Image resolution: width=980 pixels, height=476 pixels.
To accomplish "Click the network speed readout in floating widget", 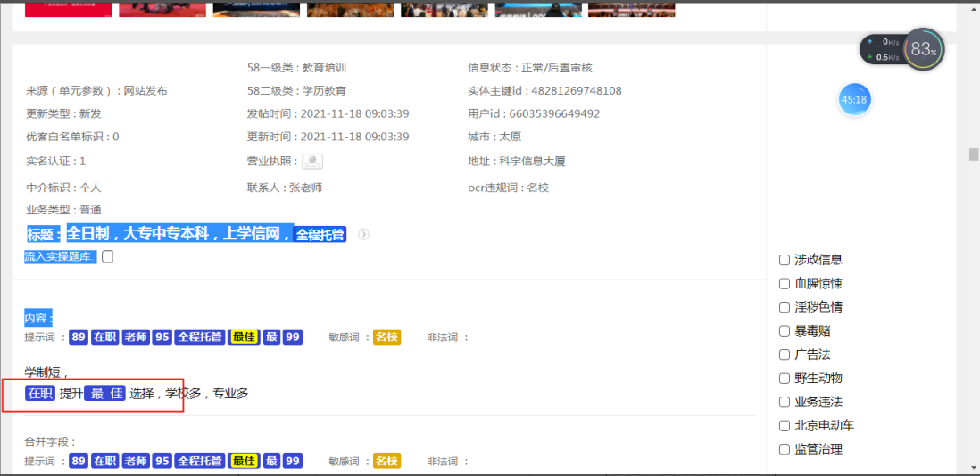I will pos(884,49).
